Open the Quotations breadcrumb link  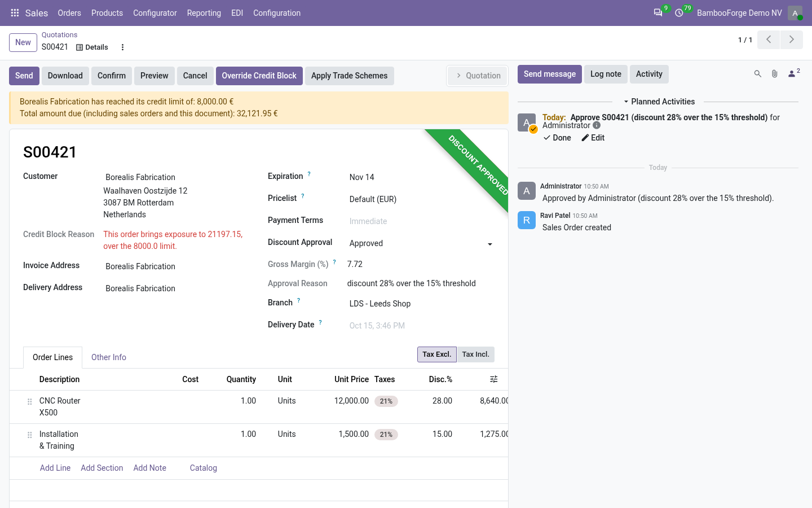pos(59,35)
